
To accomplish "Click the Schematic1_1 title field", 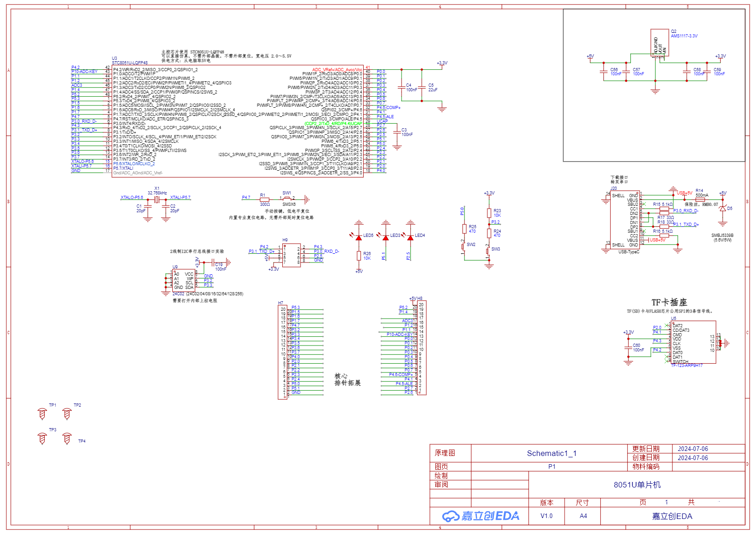I will pos(551,453).
